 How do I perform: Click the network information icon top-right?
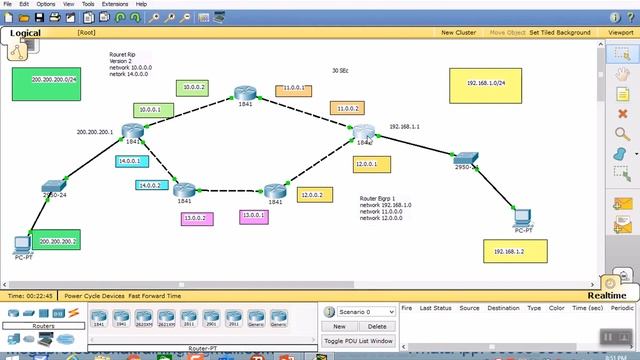[615, 18]
